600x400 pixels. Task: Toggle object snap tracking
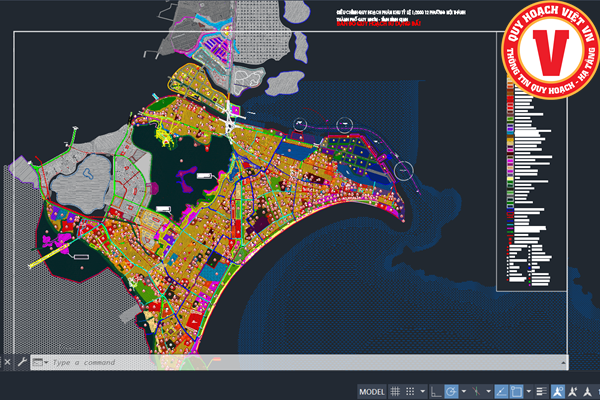click(499, 391)
